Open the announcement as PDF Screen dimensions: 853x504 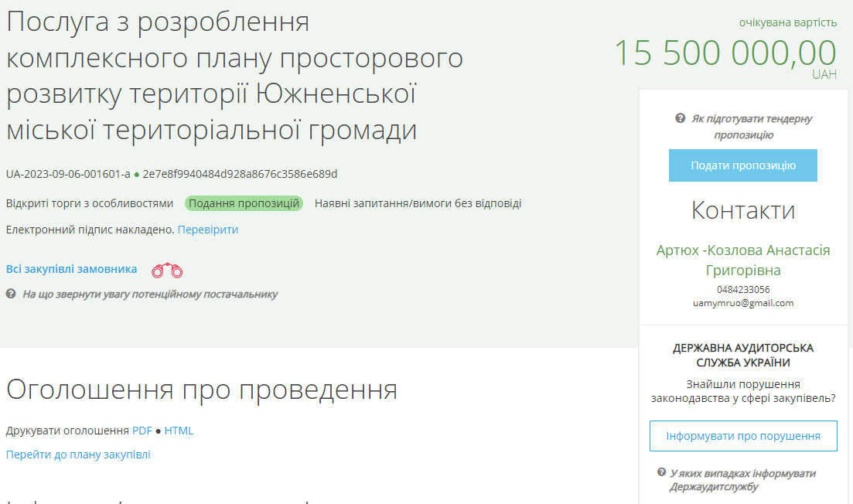(142, 431)
